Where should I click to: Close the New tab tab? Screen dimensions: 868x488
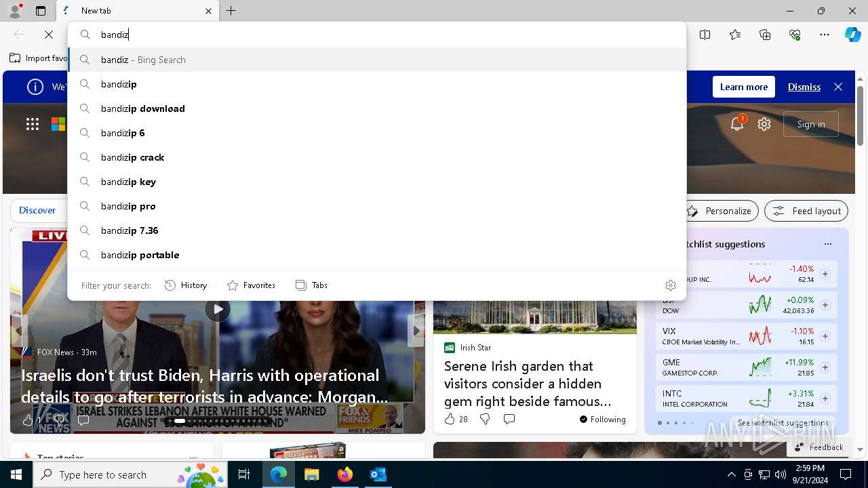[x=208, y=11]
